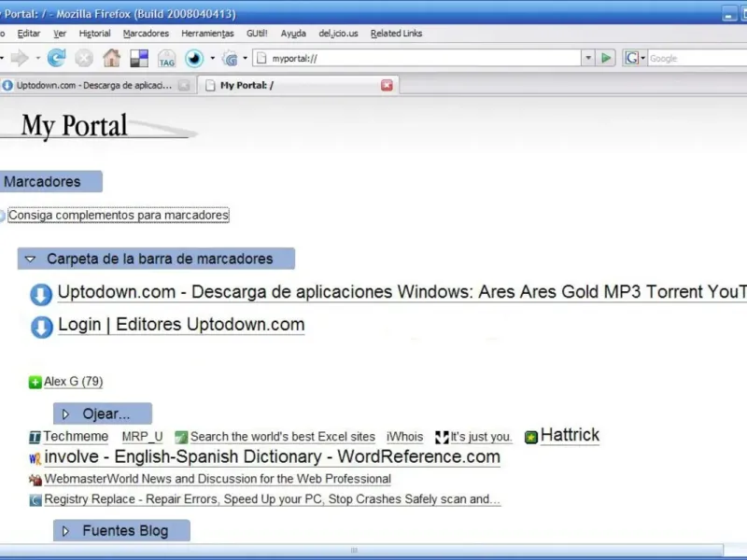Image resolution: width=747 pixels, height=560 pixels.
Task: Open the It's just you. link
Action: pos(481,437)
